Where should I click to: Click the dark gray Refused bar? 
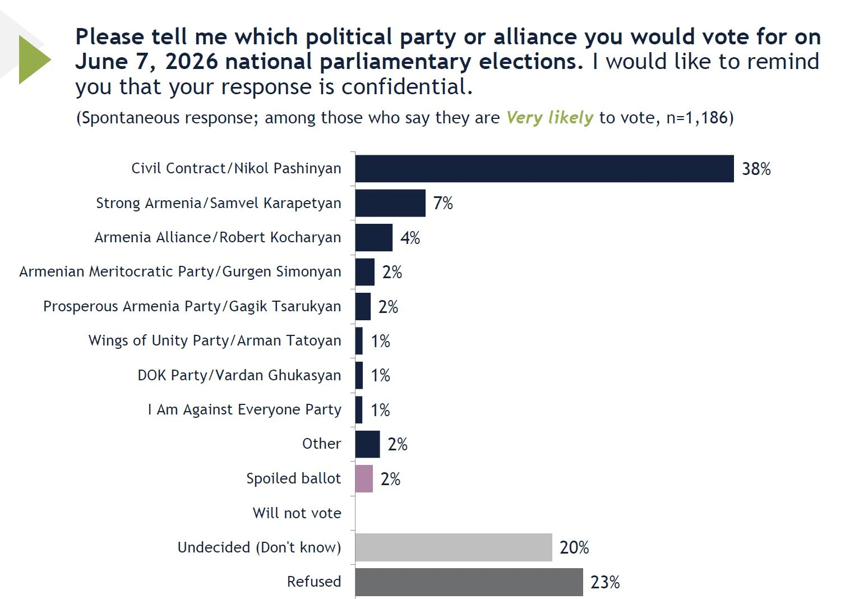coord(469,582)
